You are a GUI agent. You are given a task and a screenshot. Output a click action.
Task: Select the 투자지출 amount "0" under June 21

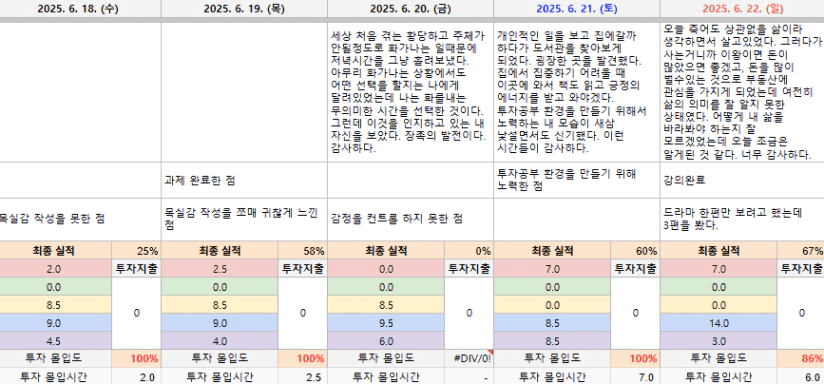point(635,313)
